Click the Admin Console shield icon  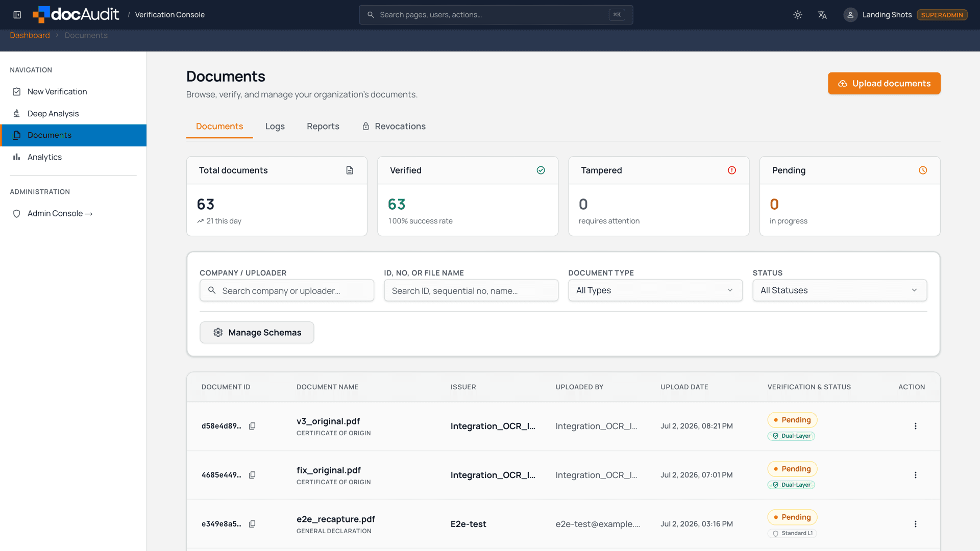(x=17, y=213)
